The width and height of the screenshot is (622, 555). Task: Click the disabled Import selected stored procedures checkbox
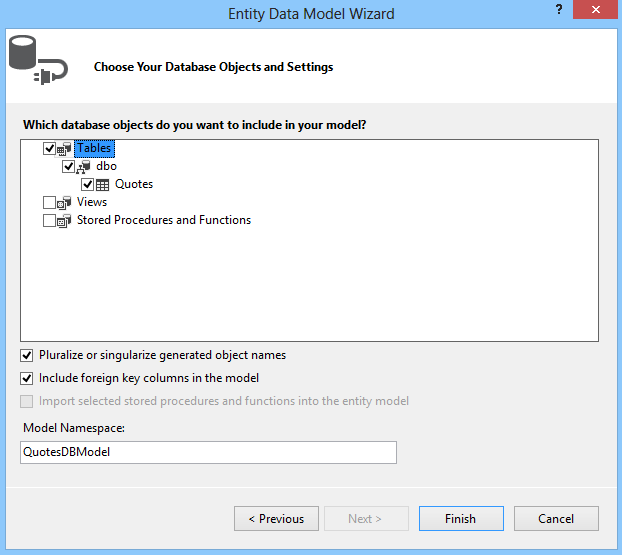[27, 401]
